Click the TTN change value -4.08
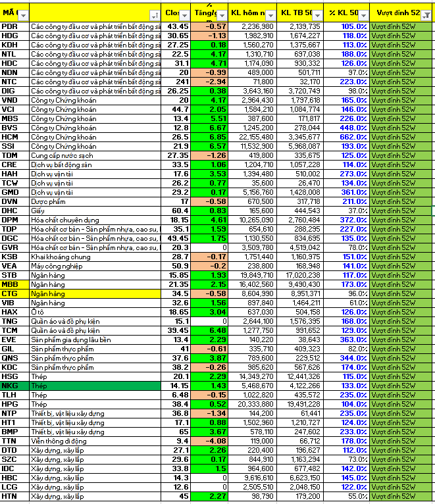 coord(210,440)
